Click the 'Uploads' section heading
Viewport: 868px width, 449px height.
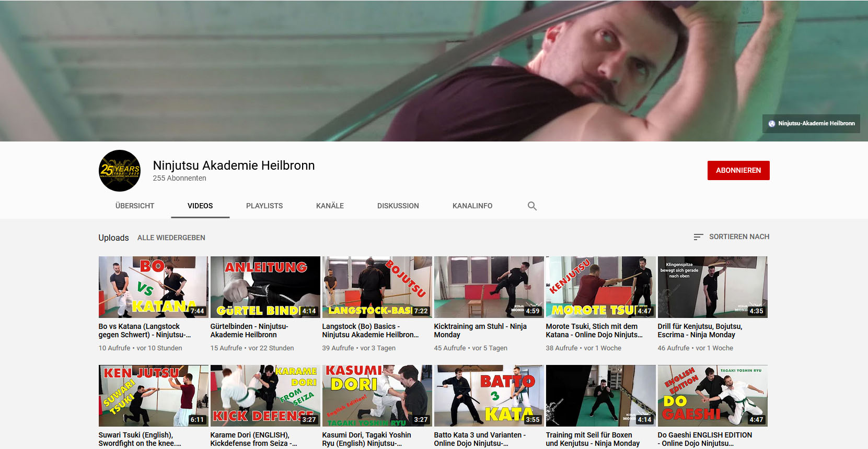click(113, 238)
